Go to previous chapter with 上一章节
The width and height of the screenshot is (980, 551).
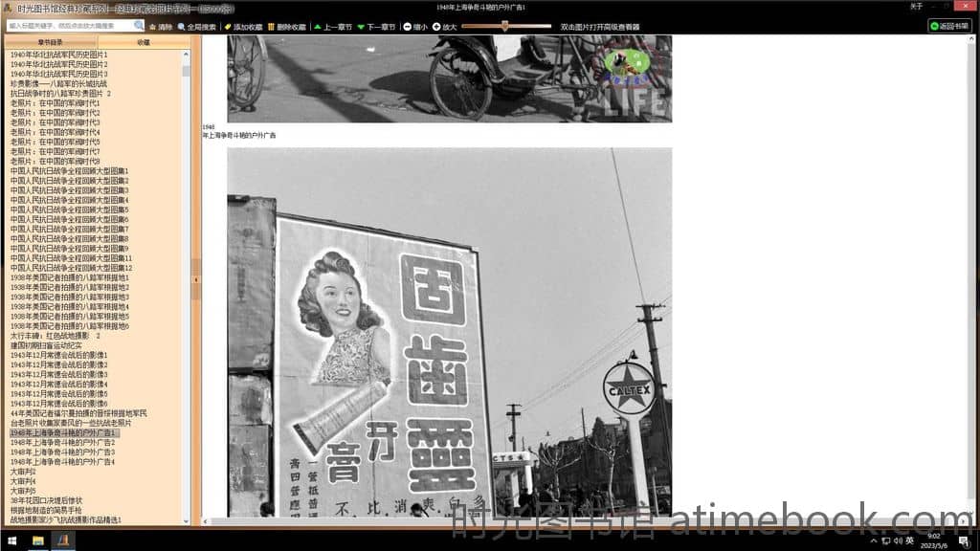(333, 27)
